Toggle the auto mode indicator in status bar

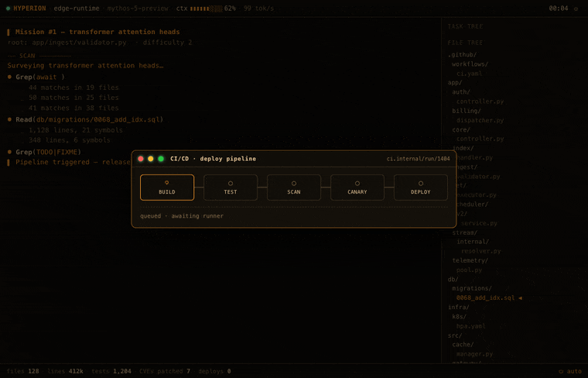click(x=570, y=371)
